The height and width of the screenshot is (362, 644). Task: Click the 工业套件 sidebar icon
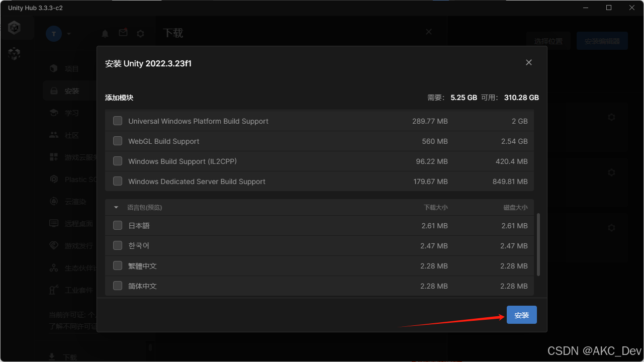point(54,290)
